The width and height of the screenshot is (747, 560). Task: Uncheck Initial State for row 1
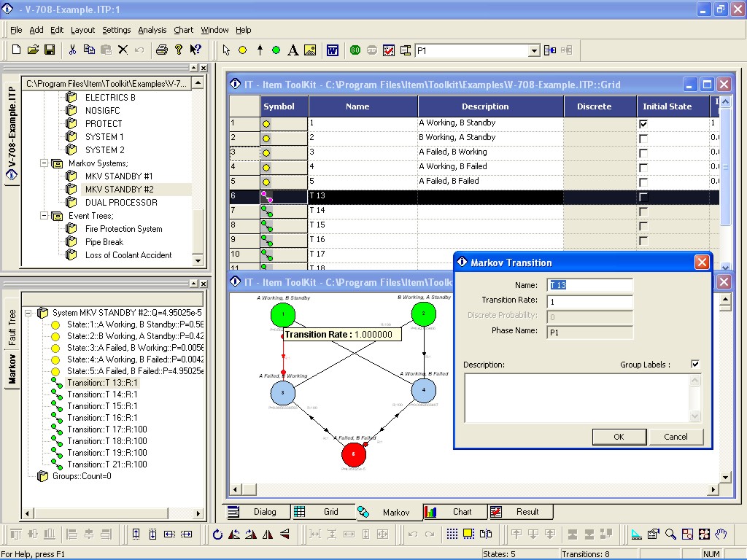pyautogui.click(x=643, y=124)
